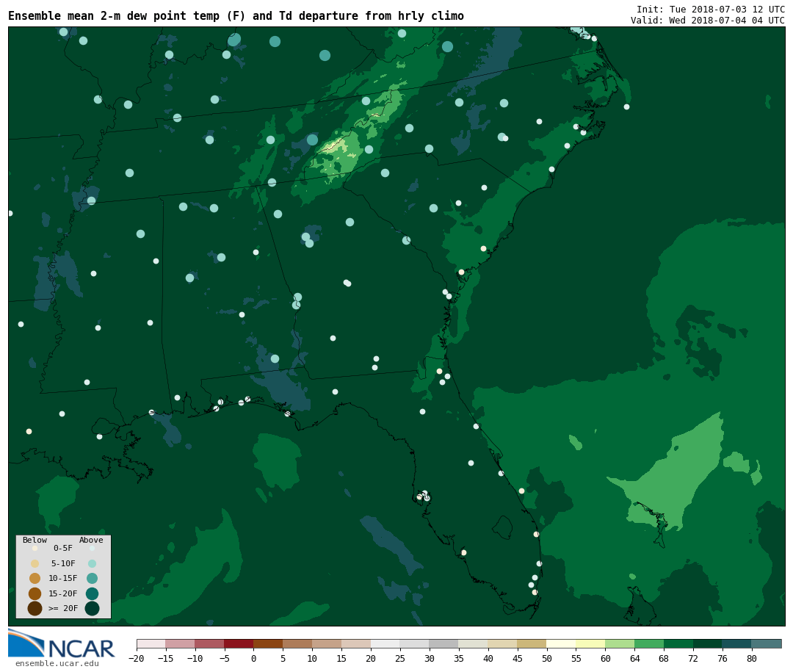Open the ensemble.ucar.edu text link
Viewport: 793px width, 672px height.
click(x=57, y=663)
